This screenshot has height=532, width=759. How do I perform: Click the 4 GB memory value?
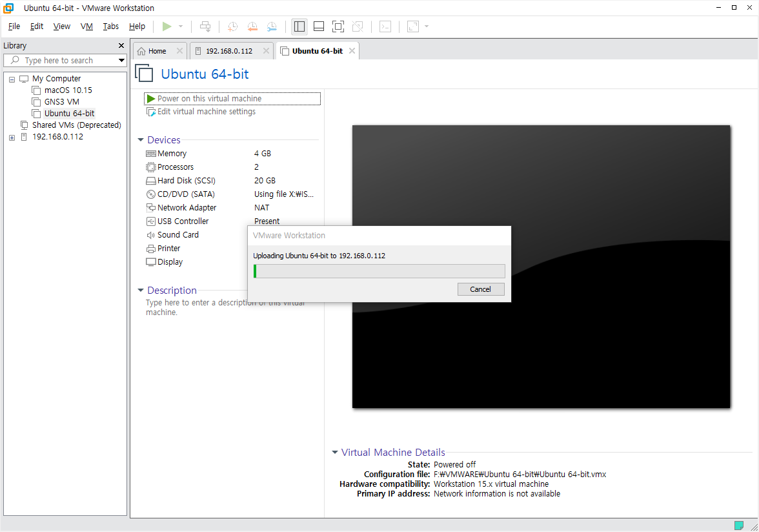[263, 154]
